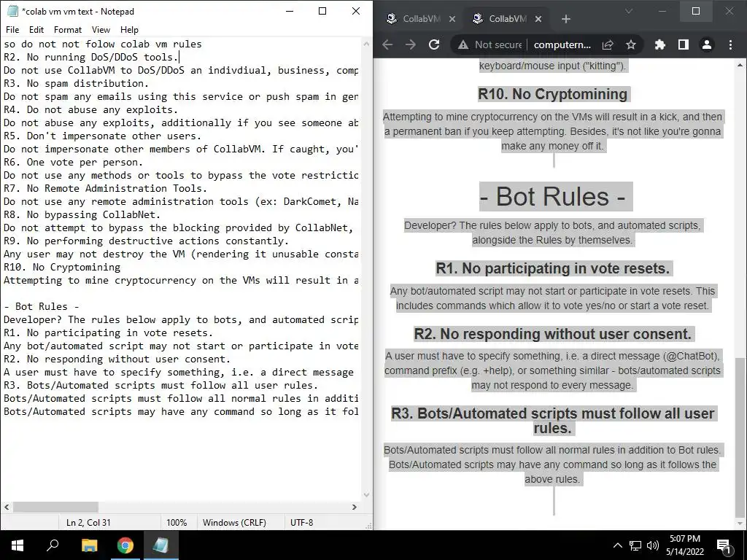The image size is (747, 560).
Task: Click Notepad line 'R3. No spam distribution.'
Action: tap(76, 83)
